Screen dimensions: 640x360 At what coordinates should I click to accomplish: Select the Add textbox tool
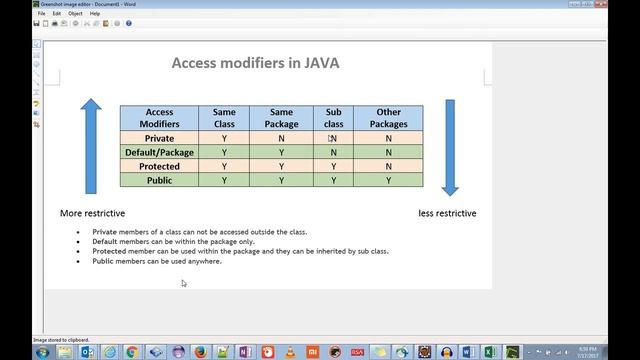[37, 93]
